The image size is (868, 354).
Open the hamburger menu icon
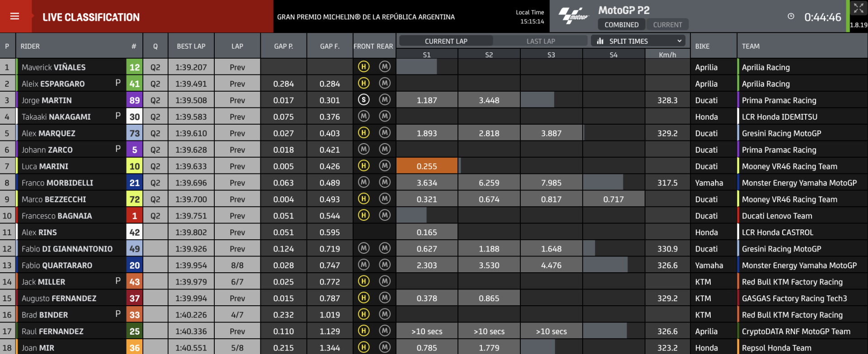click(x=14, y=16)
